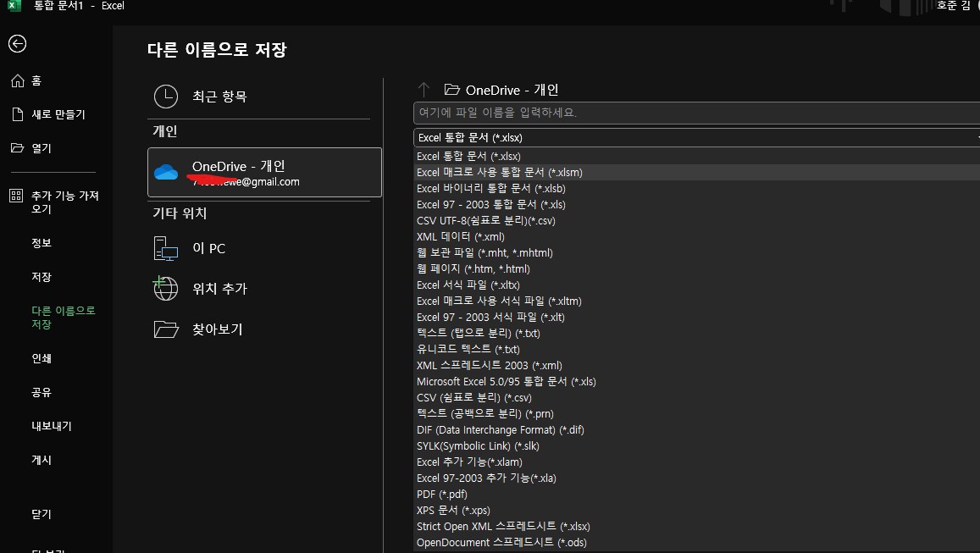
Task: Choose SYLK(Symbolic Link) (*.slk)
Action: 696,446
